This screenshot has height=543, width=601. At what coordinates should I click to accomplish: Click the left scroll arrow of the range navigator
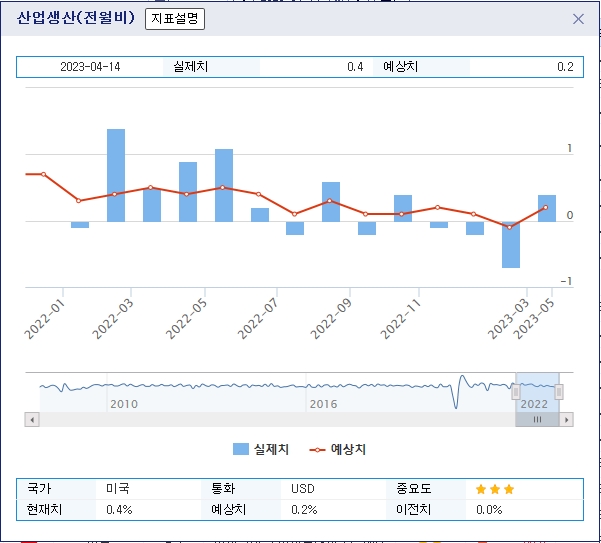click(32, 420)
